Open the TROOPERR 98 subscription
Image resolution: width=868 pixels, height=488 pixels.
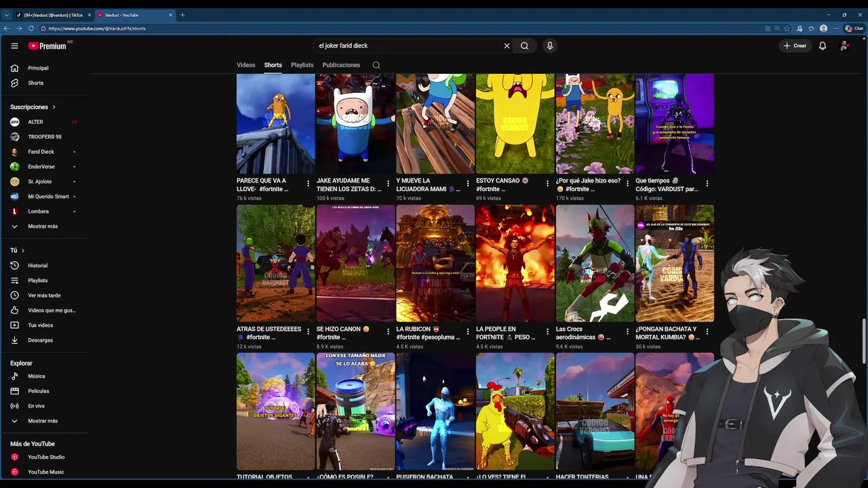(44, 137)
